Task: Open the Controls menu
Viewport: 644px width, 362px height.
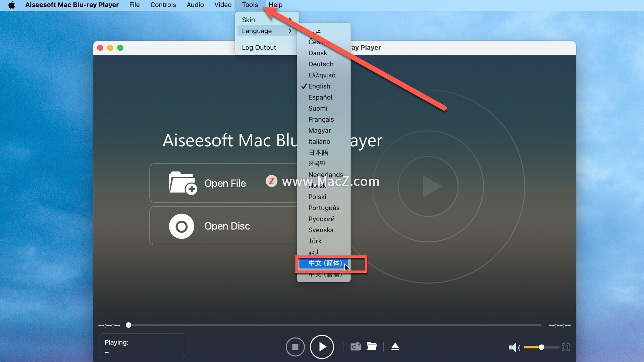Action: coord(163,5)
